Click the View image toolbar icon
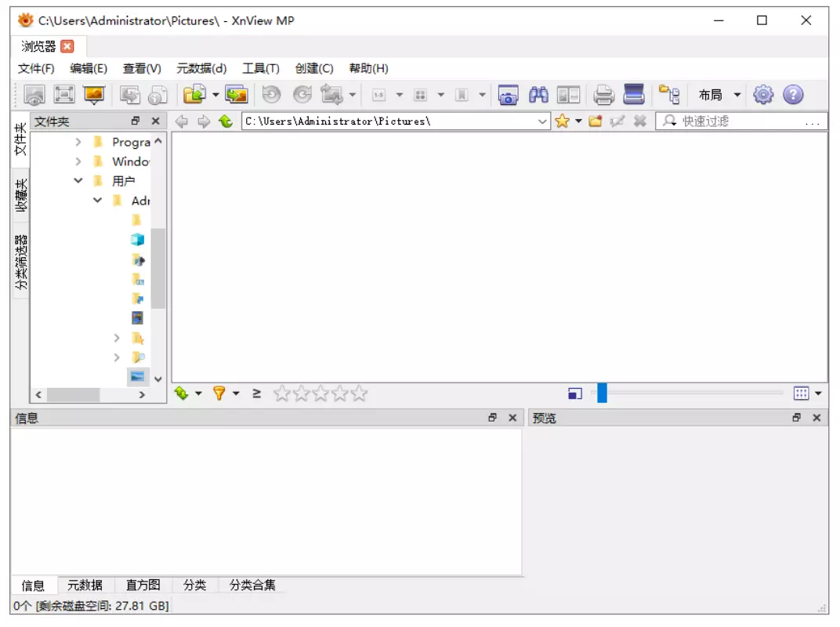This screenshot has width=840, height=627. 34,95
